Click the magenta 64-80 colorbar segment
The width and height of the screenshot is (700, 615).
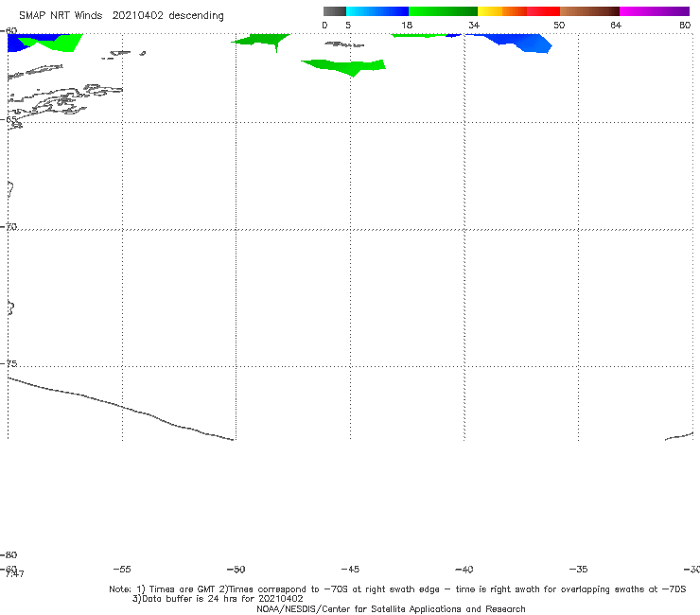coord(655,11)
